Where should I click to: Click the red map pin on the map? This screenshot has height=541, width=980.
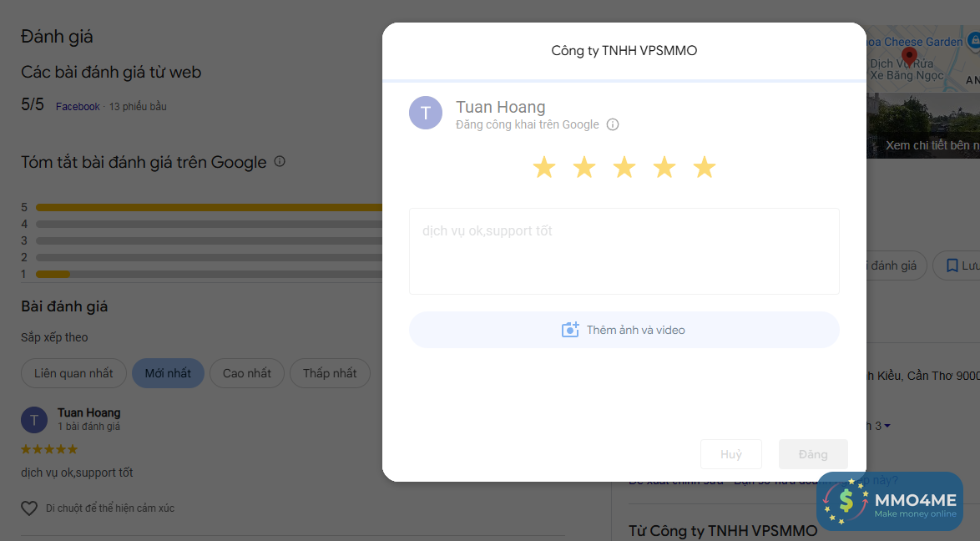pos(909,56)
